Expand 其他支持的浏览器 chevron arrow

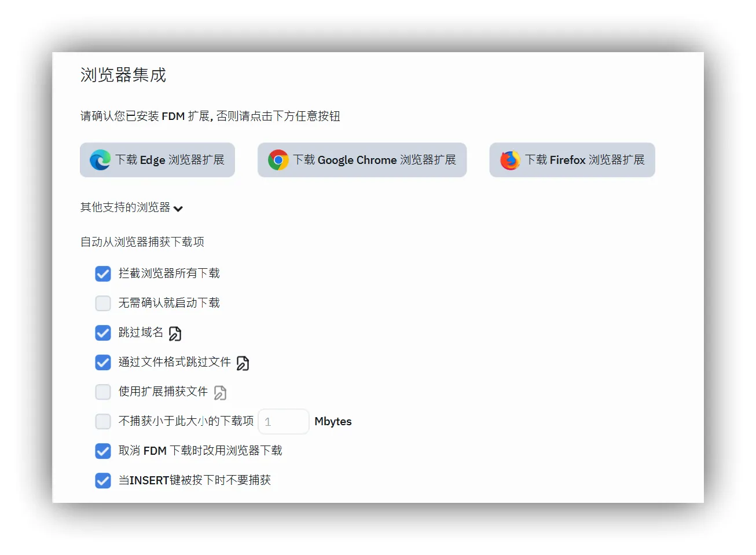[178, 209]
